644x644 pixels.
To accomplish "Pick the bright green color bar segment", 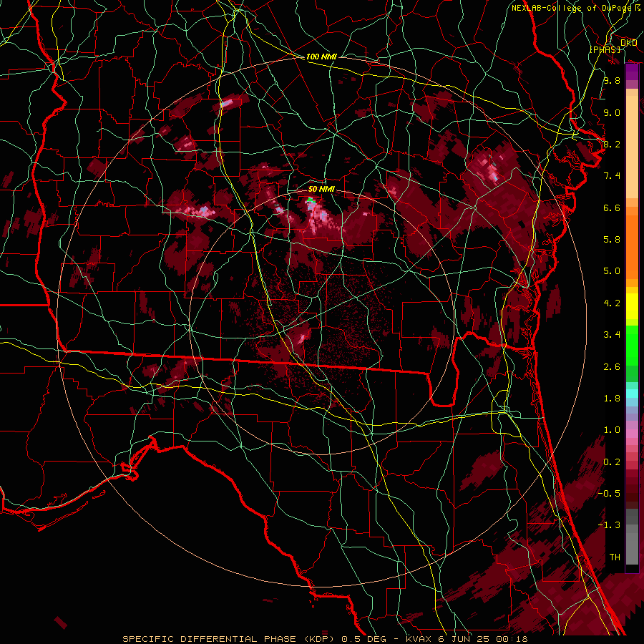I will click(632, 345).
